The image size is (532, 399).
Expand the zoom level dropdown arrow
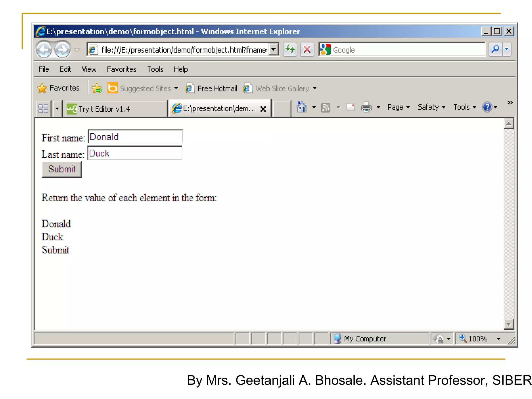(x=498, y=339)
